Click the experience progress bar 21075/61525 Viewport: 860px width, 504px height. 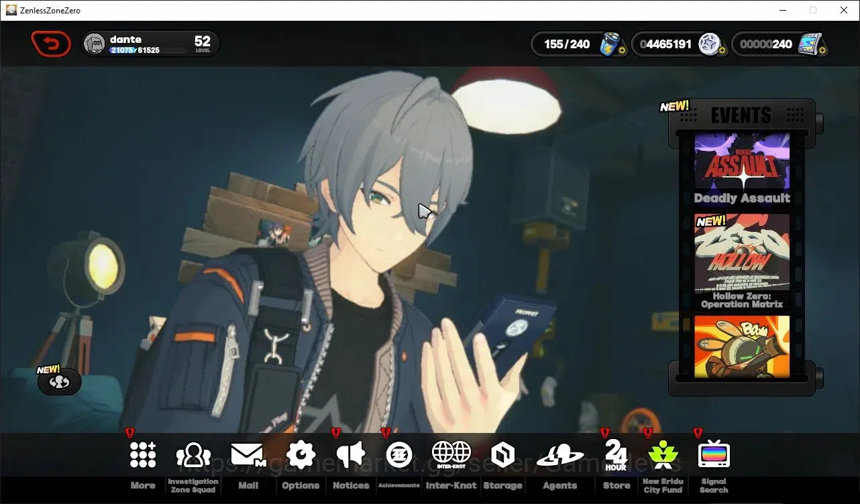(148, 50)
